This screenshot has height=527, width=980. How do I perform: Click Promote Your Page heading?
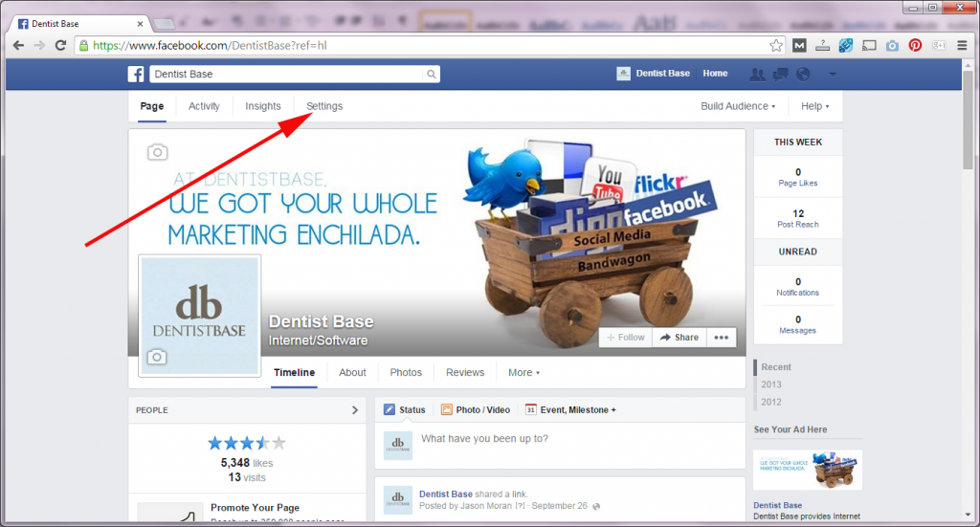click(x=255, y=508)
